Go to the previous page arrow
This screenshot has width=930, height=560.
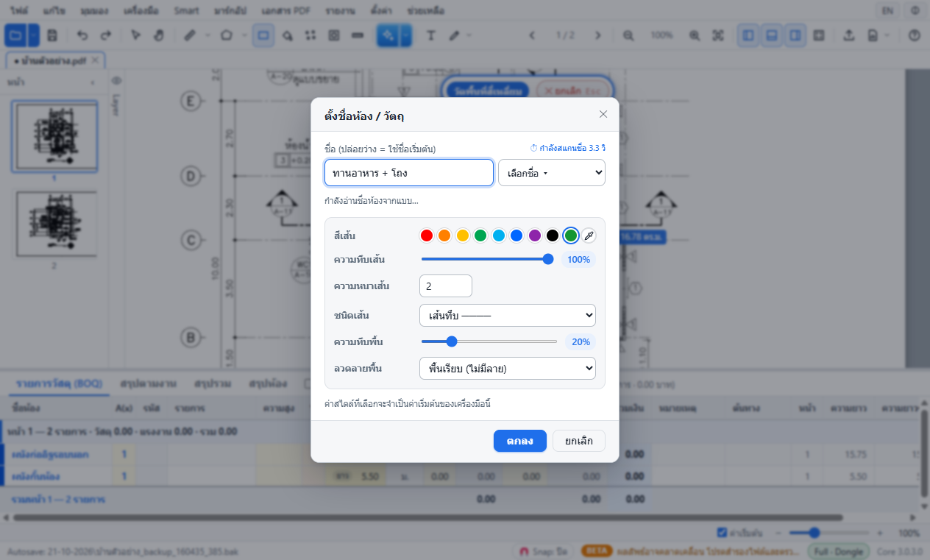[x=532, y=35]
